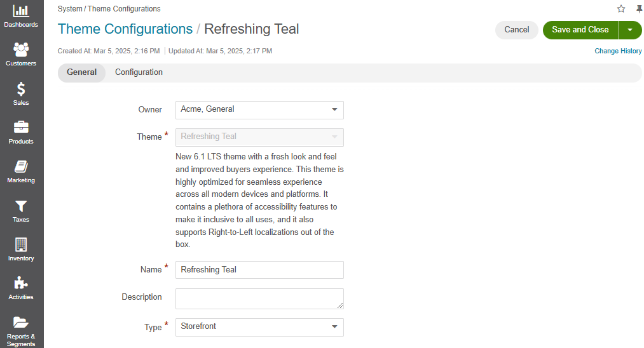Screen dimensions: 644x348
Task: Open Reports & Segments folder icon
Action: tap(21, 322)
